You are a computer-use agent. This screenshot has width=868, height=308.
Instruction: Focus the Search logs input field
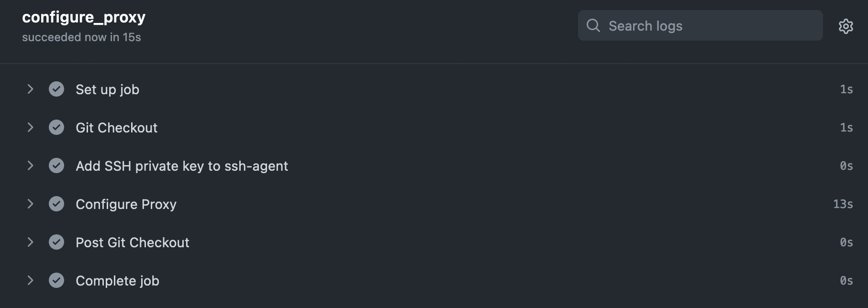pos(700,25)
